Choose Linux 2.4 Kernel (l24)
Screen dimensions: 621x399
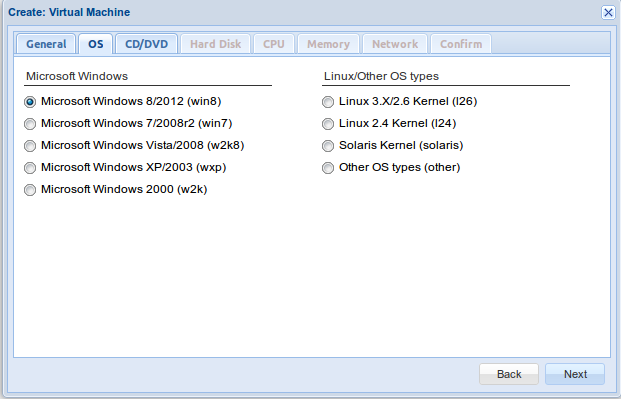pyautogui.click(x=328, y=124)
